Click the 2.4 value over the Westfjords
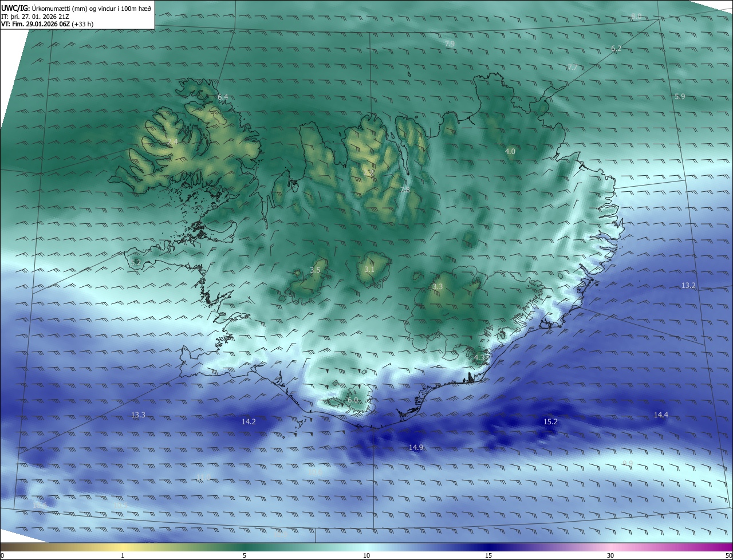Viewport: 733px width, 560px height. [172, 141]
